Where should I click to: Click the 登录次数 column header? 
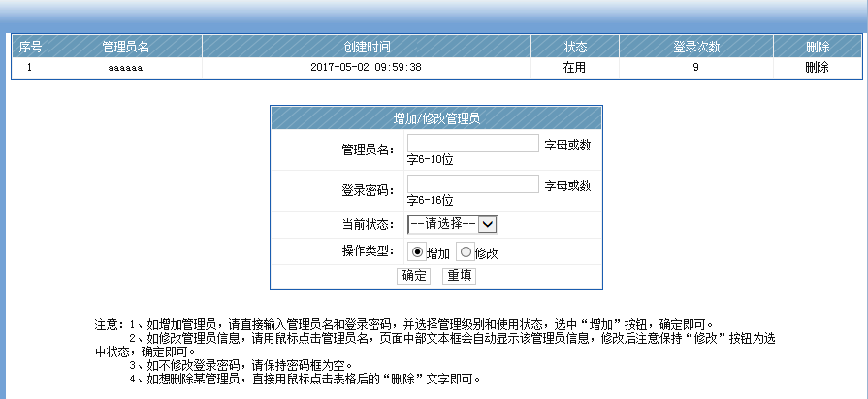[x=695, y=47]
